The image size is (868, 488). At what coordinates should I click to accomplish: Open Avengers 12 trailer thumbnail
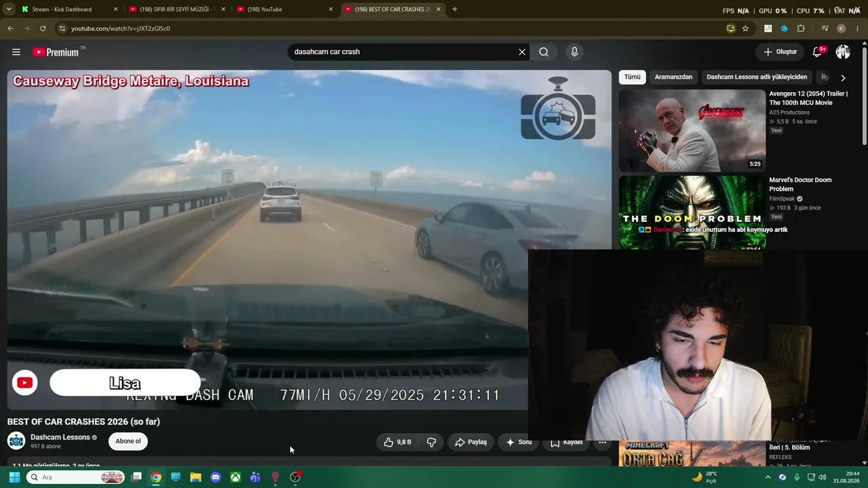point(692,131)
